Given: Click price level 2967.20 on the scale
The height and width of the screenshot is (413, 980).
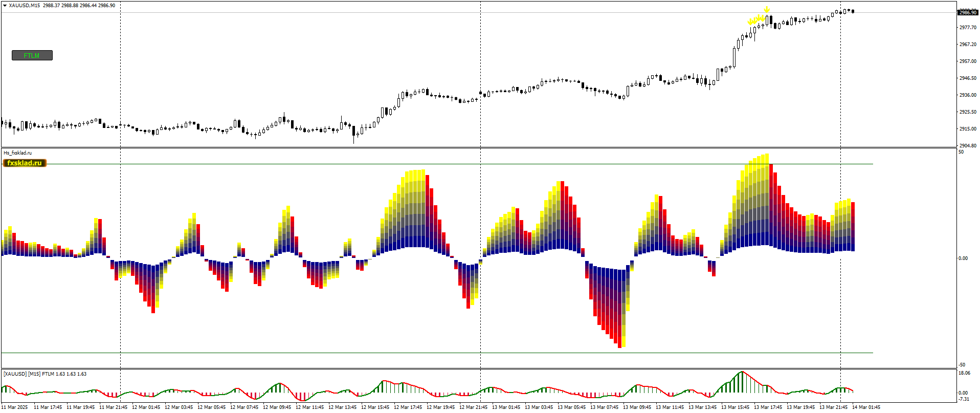Looking at the screenshot, I should coord(968,45).
